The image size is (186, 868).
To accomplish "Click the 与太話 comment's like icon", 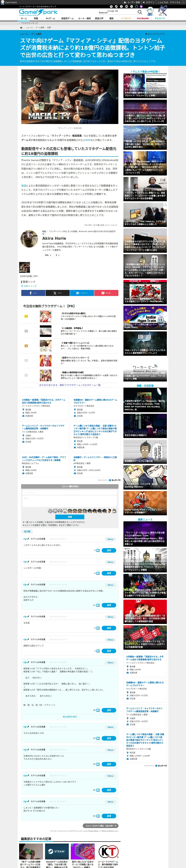I will (98, 628).
